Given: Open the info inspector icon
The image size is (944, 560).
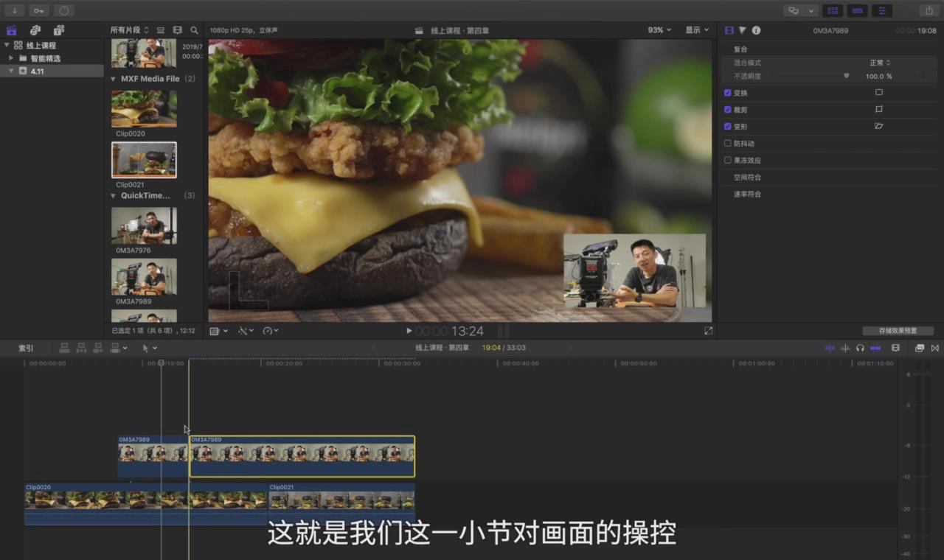Looking at the screenshot, I should (756, 30).
